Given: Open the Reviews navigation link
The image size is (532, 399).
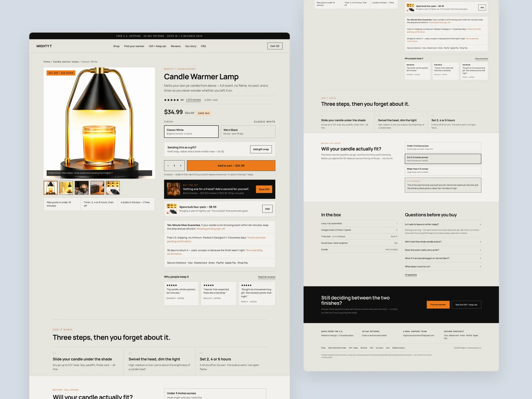Looking at the screenshot, I should tap(176, 46).
